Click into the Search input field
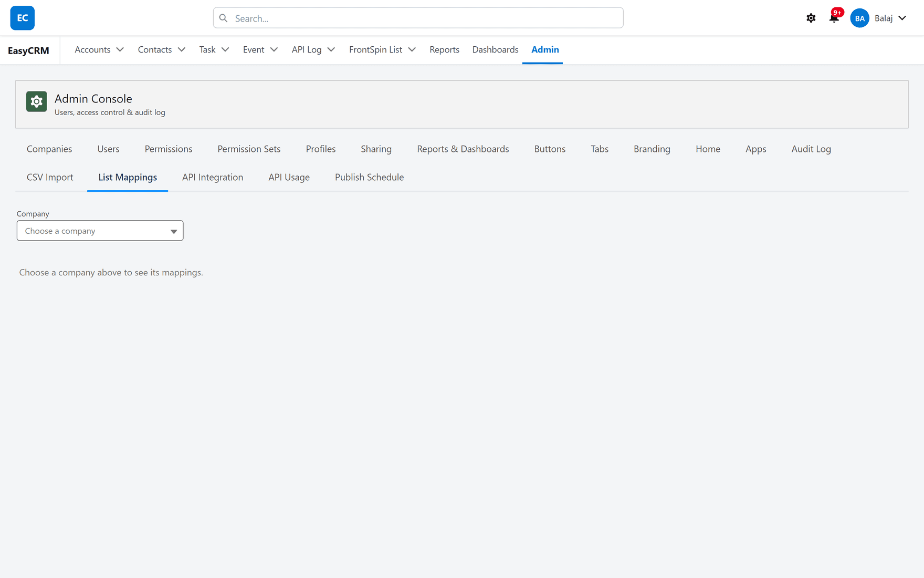This screenshot has width=924, height=578. [418, 18]
